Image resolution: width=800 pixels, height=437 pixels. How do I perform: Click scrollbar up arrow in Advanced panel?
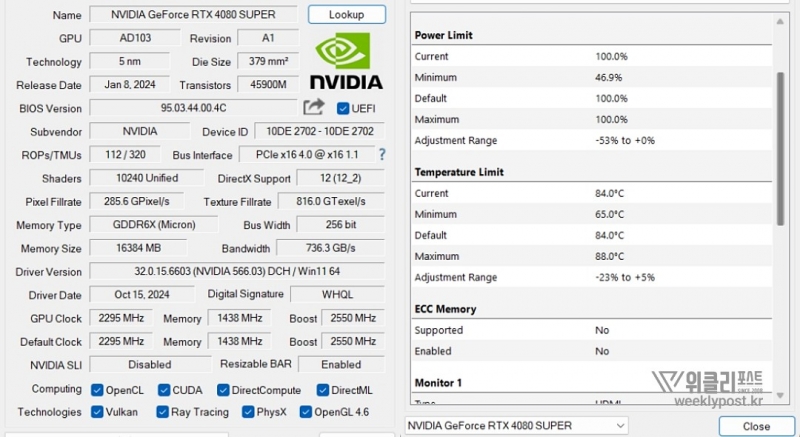coord(780,21)
